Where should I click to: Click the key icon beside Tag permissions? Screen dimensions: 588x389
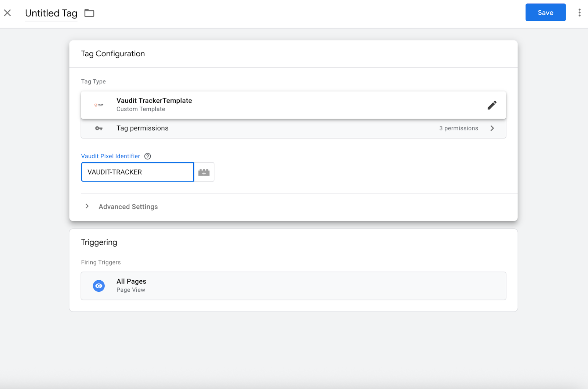pyautogui.click(x=99, y=128)
